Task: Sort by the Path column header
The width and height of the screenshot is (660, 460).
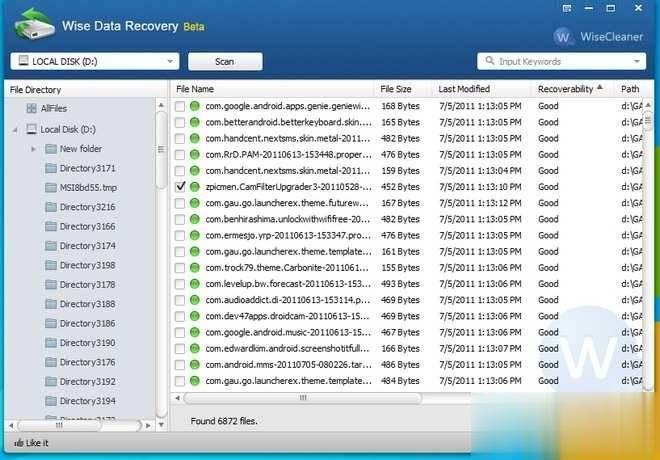Action: [630, 89]
